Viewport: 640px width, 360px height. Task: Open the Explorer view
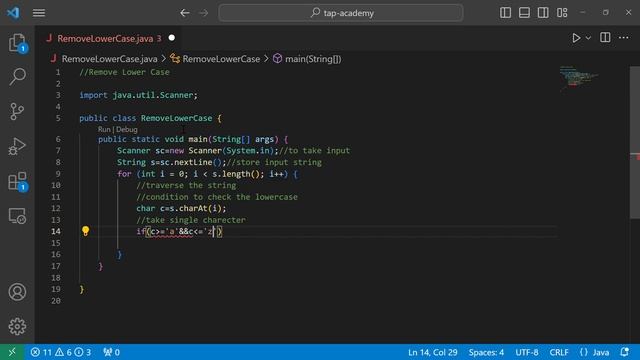[17, 42]
